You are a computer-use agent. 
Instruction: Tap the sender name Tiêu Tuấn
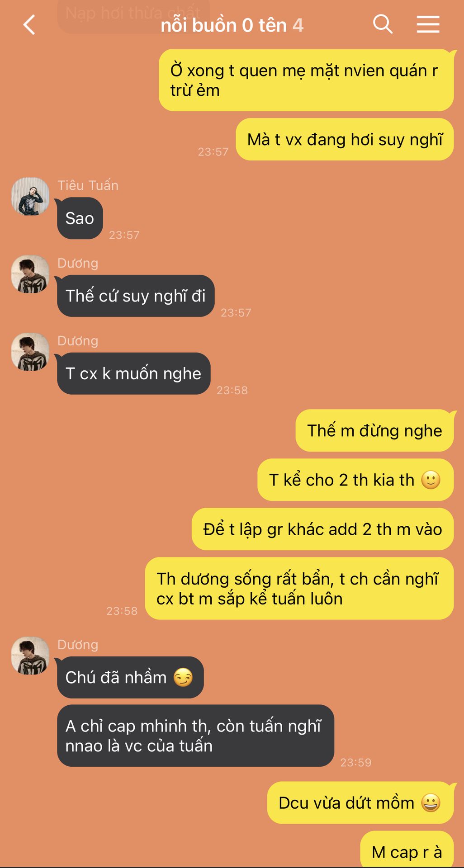pos(88,185)
